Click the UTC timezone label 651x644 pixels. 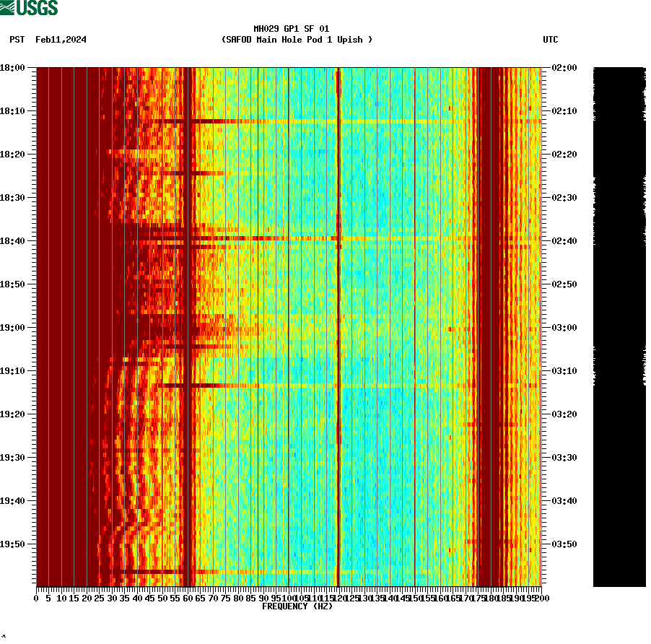(x=551, y=40)
